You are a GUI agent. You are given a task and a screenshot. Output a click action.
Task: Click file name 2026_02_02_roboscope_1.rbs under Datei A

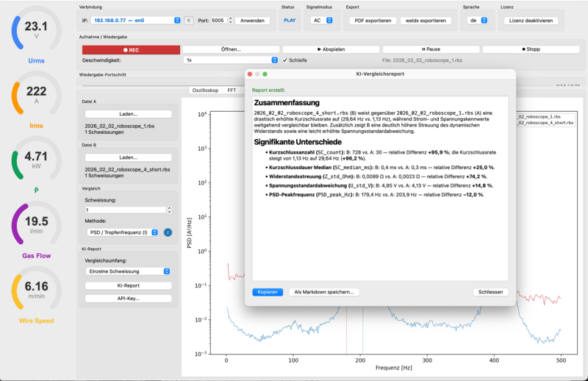pos(120,126)
